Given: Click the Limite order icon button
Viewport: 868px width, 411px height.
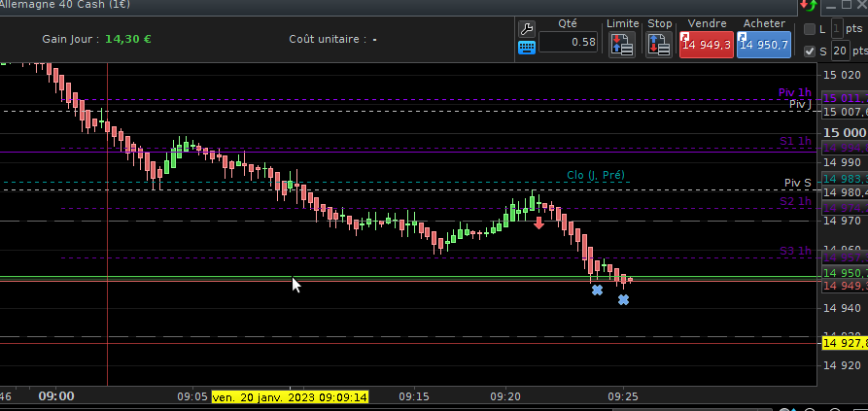Looking at the screenshot, I should (x=622, y=45).
